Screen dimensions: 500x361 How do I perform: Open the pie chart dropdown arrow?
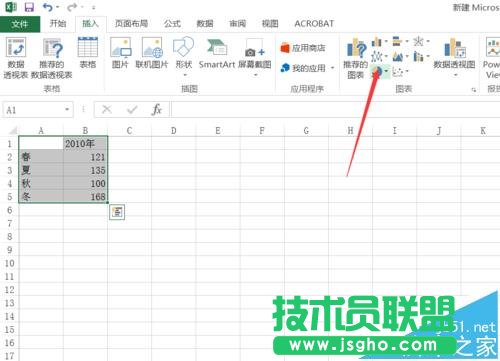[386, 71]
